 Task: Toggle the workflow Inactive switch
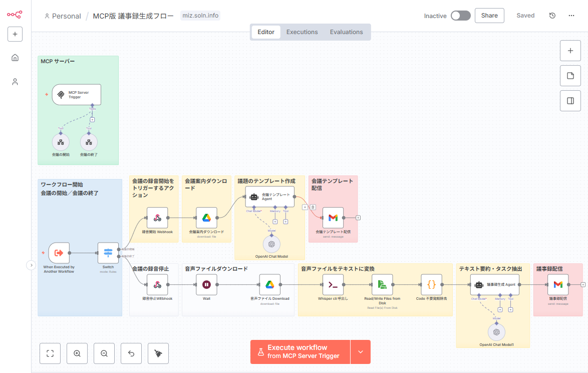point(460,16)
